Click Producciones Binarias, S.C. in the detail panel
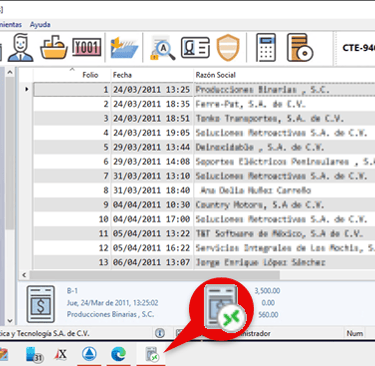Image resolution: width=375 pixels, height=366 pixels. pyautogui.click(x=110, y=314)
